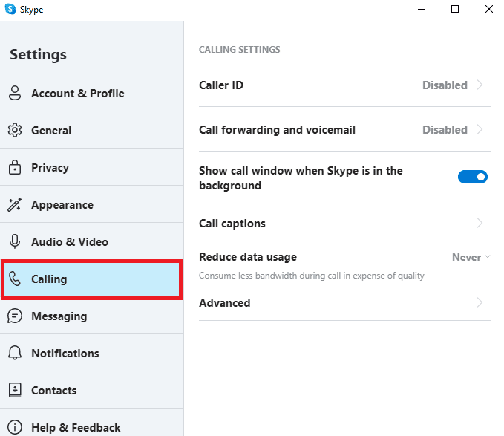Expand Call forwarding and voicemail chevron
The height and width of the screenshot is (436, 504).
coord(480,129)
